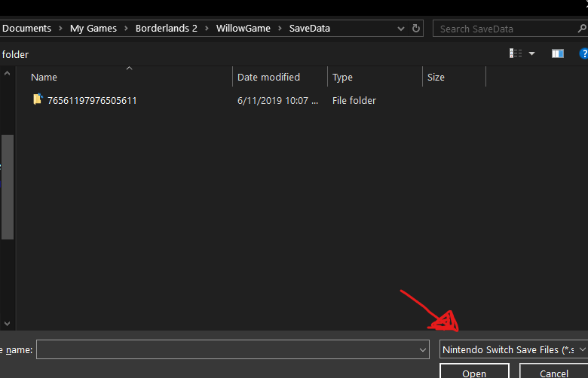Navigate to Borderlands 2 breadcrumb
The height and width of the screenshot is (378, 588).
click(x=167, y=28)
